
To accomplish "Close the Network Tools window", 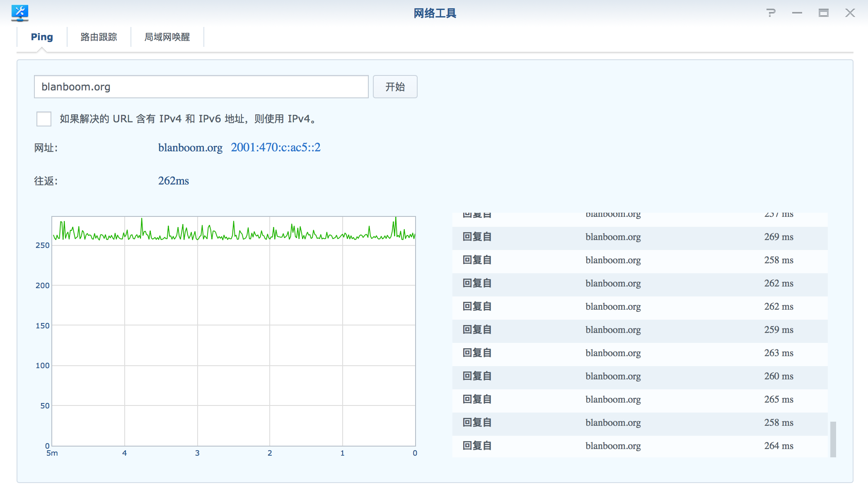I will [850, 13].
